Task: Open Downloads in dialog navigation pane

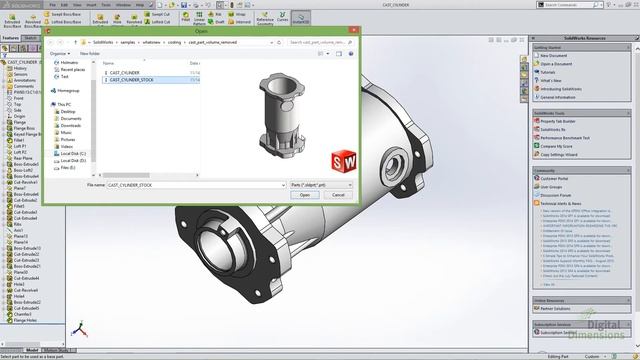Action: click(x=70, y=126)
